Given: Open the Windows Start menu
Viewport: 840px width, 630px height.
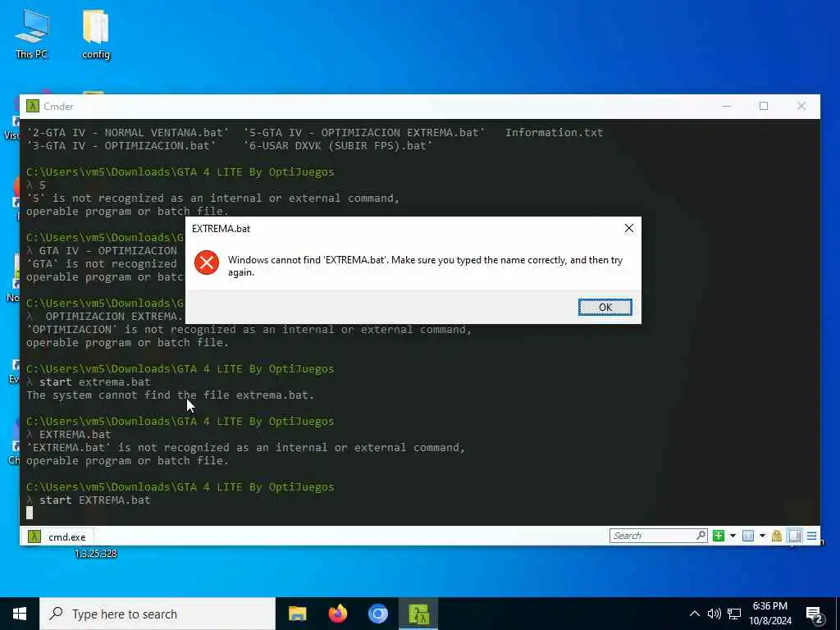Looking at the screenshot, I should (x=20, y=614).
